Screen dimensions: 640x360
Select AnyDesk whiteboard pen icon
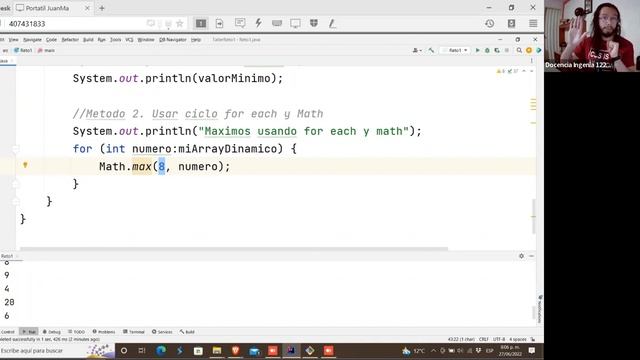[332, 24]
